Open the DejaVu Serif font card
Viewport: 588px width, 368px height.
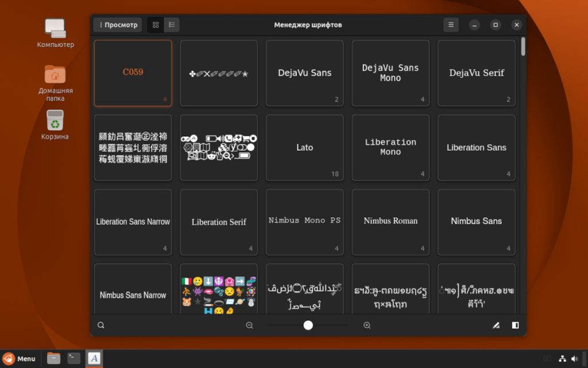[477, 73]
